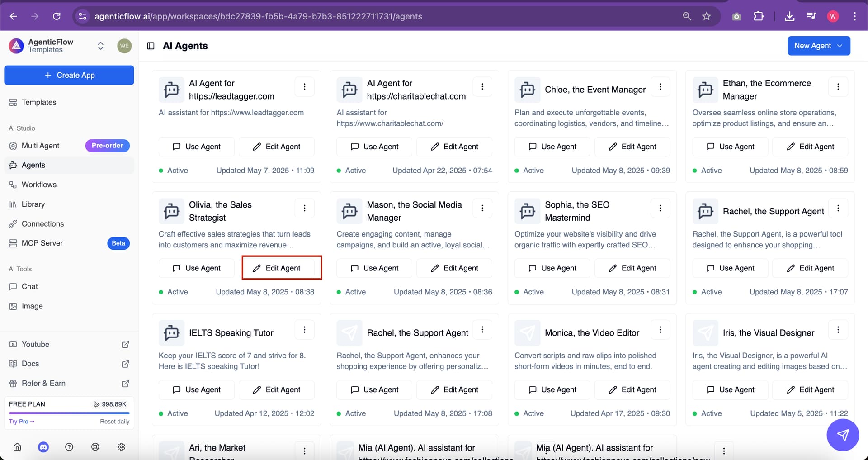This screenshot has width=868, height=460.
Task: Open Connections in the sidebar
Action: 69,224
